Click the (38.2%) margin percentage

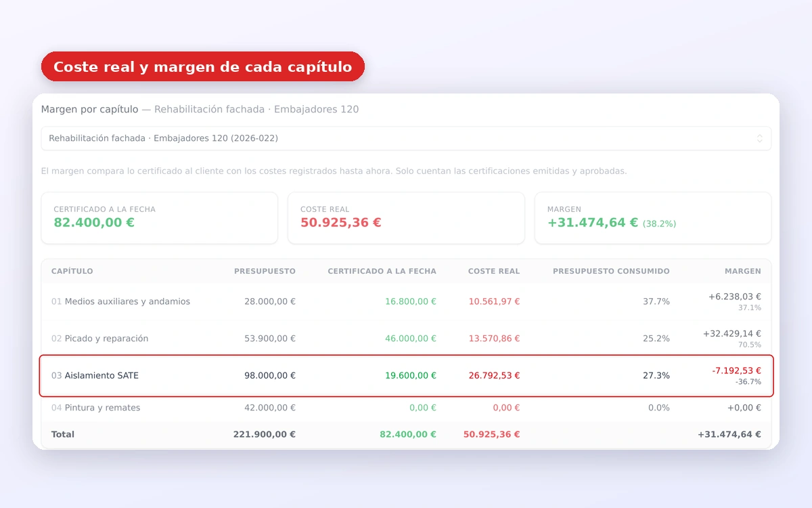pyautogui.click(x=659, y=224)
